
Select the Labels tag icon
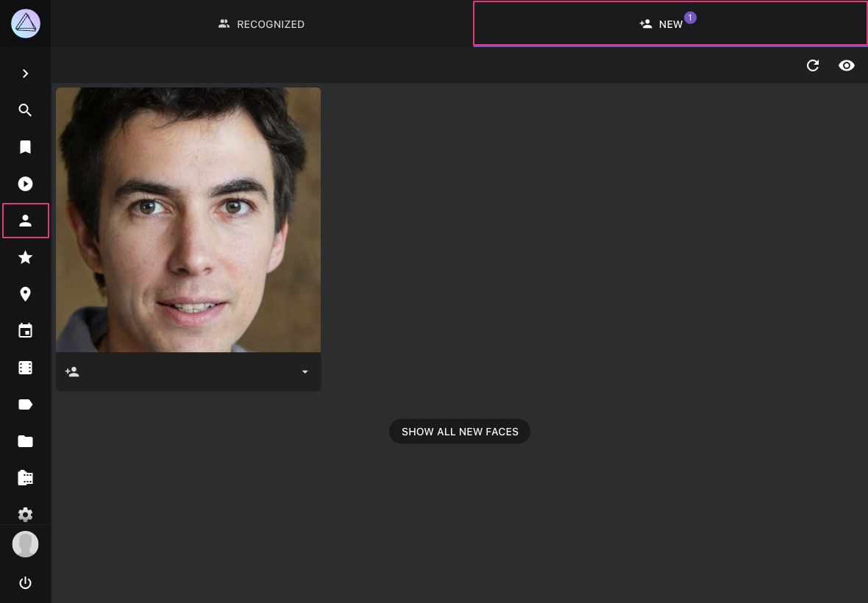pyautogui.click(x=26, y=404)
